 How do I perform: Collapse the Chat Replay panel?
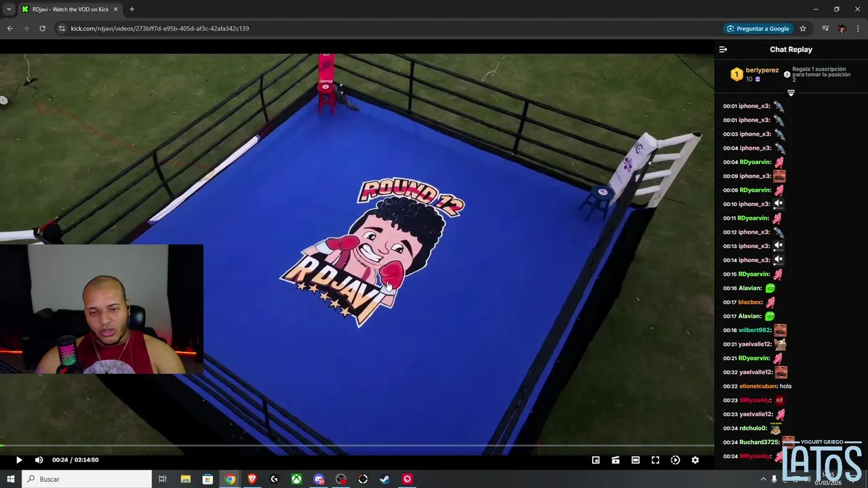point(723,49)
